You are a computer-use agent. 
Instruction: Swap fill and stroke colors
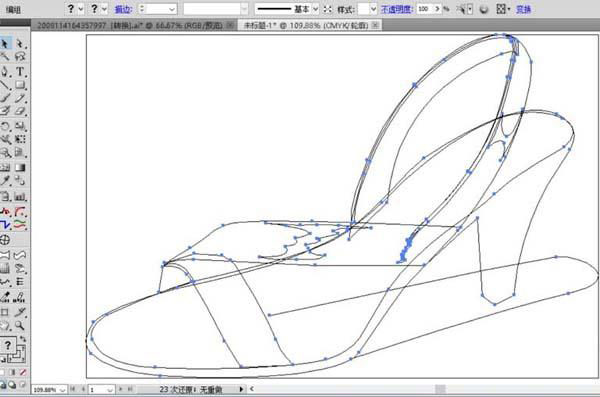(23, 339)
